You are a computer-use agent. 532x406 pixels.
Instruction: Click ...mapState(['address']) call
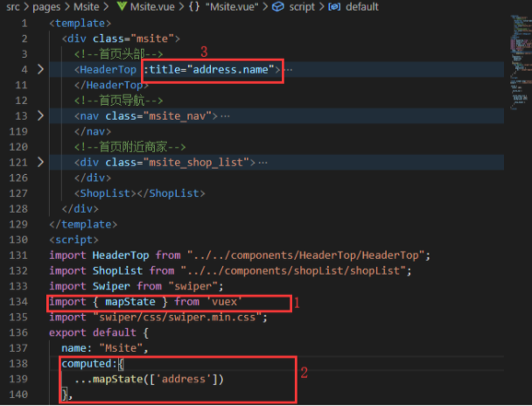pos(149,379)
